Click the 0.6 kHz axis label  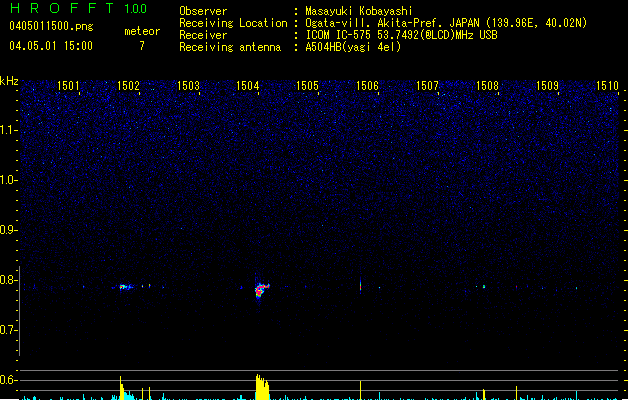tap(8, 380)
